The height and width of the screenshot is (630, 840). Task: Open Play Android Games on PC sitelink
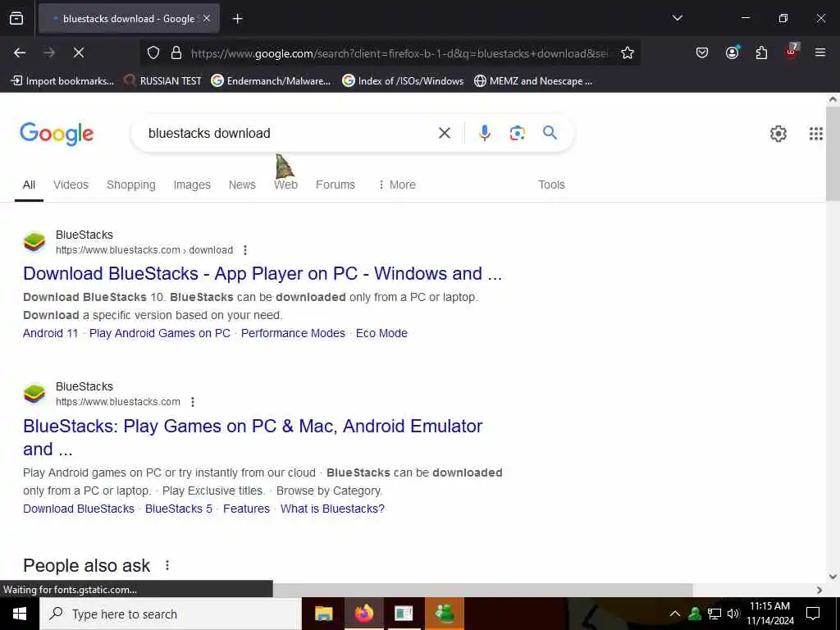160,333
